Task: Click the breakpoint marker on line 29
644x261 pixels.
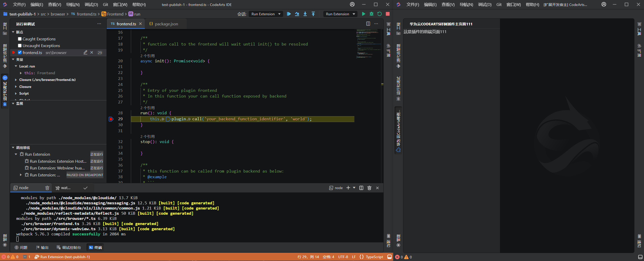Action: point(111,119)
